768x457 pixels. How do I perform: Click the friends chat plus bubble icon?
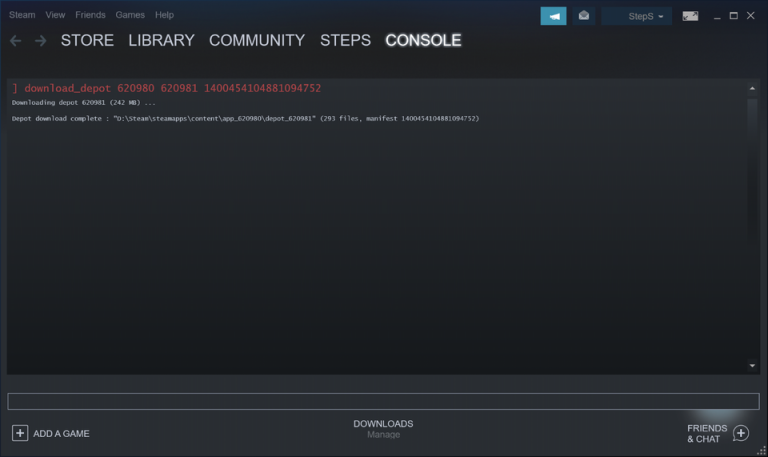741,433
